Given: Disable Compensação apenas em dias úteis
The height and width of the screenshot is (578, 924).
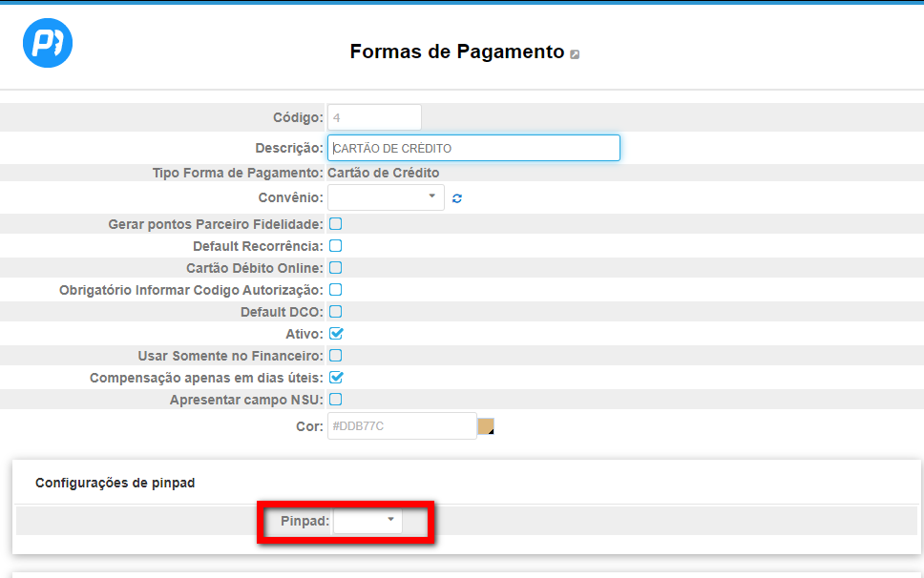Looking at the screenshot, I should tap(336, 378).
